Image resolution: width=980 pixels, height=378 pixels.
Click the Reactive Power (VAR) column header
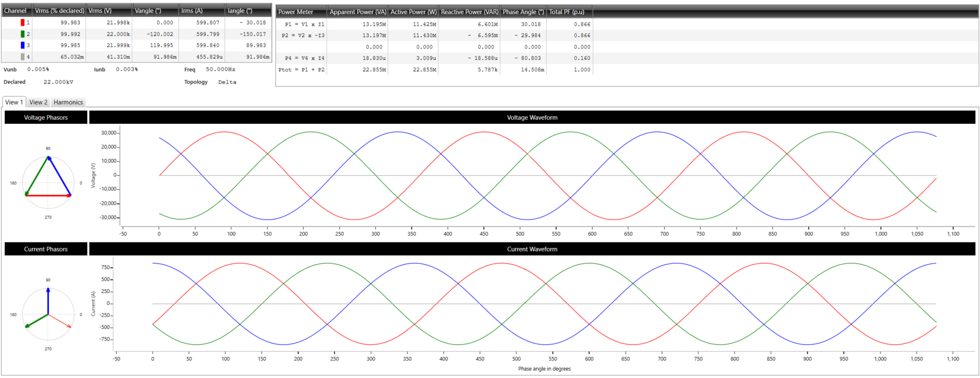(x=469, y=12)
